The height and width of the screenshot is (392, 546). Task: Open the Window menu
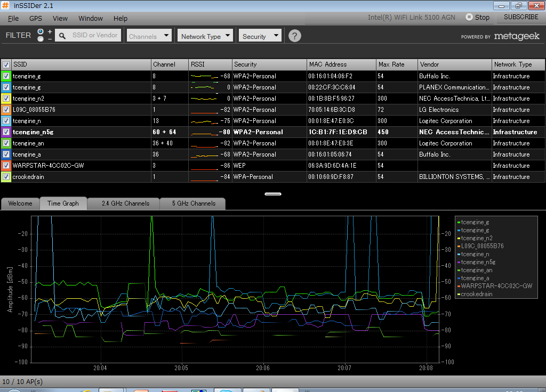pos(91,19)
